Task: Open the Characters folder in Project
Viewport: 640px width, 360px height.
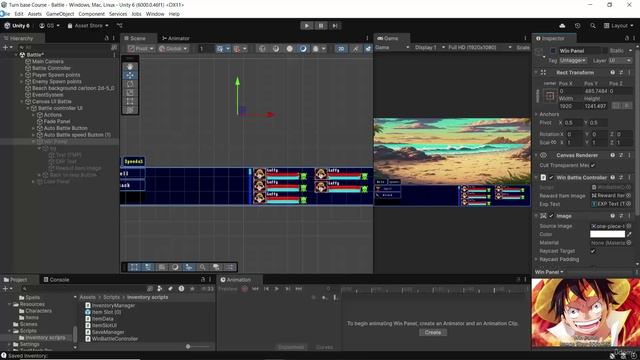Action: click(36, 311)
